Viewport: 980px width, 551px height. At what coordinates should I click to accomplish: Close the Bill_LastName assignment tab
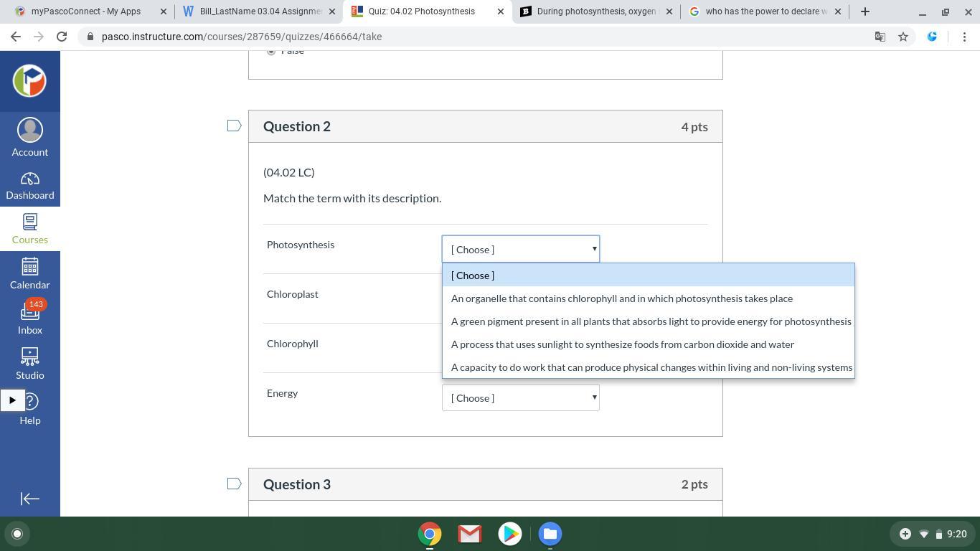[332, 11]
